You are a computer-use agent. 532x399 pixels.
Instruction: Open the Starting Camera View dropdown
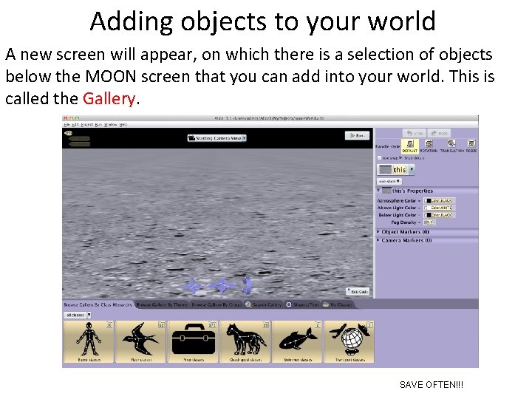pyautogui.click(x=217, y=138)
